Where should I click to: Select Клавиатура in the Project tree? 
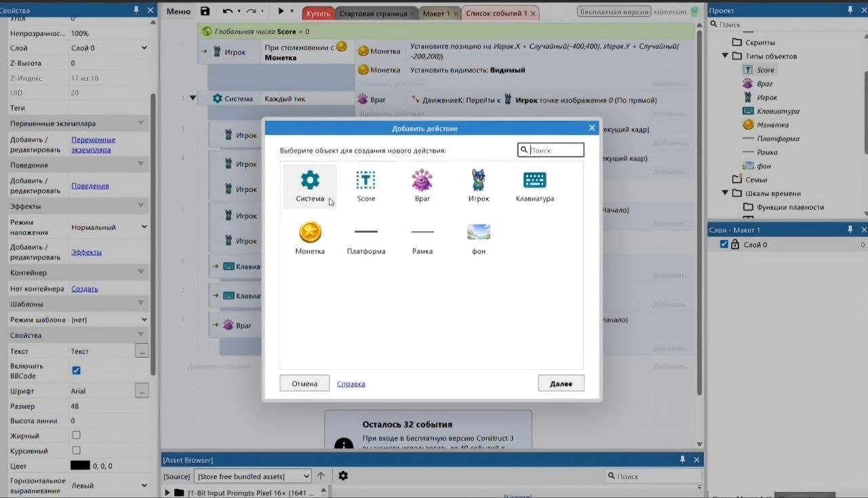pos(778,111)
